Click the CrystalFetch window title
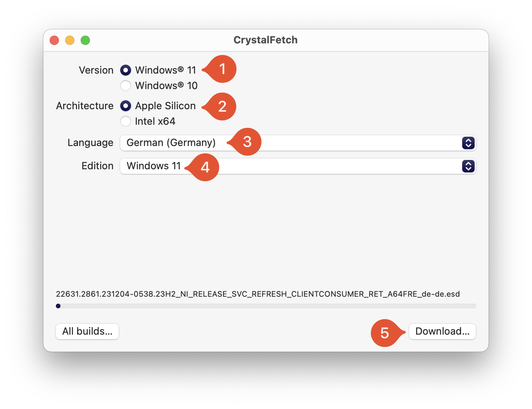This screenshot has height=409, width=532. [266, 40]
